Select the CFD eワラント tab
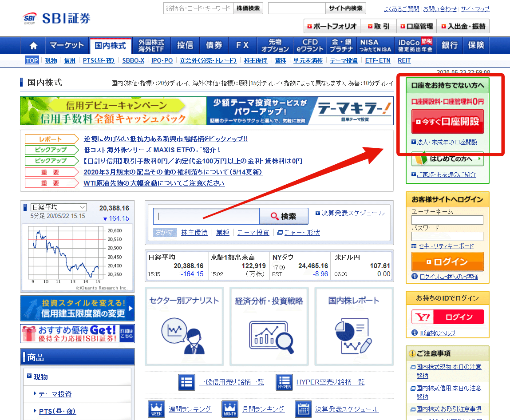Image resolution: width=510 pixels, height=420 pixels. pyautogui.click(x=310, y=45)
